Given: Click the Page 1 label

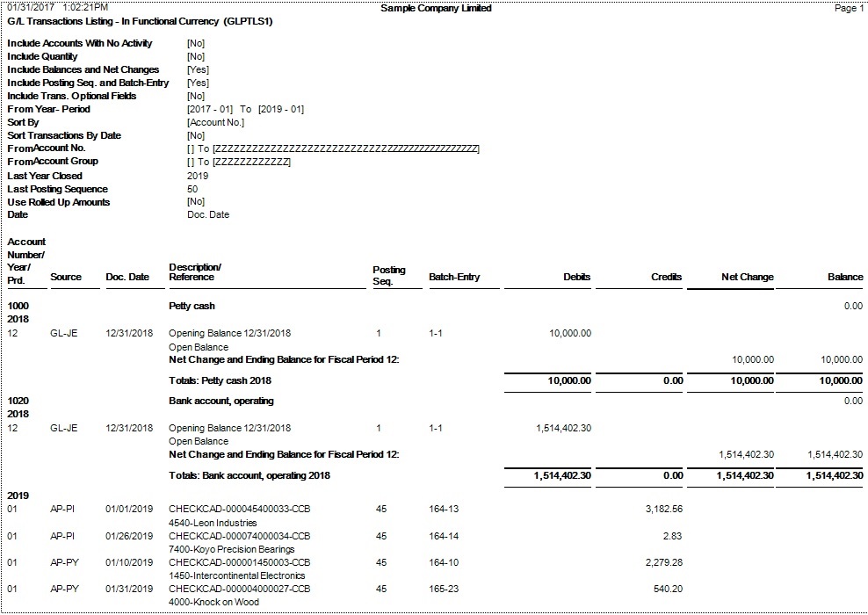Looking at the screenshot, I should pyautogui.click(x=849, y=9).
